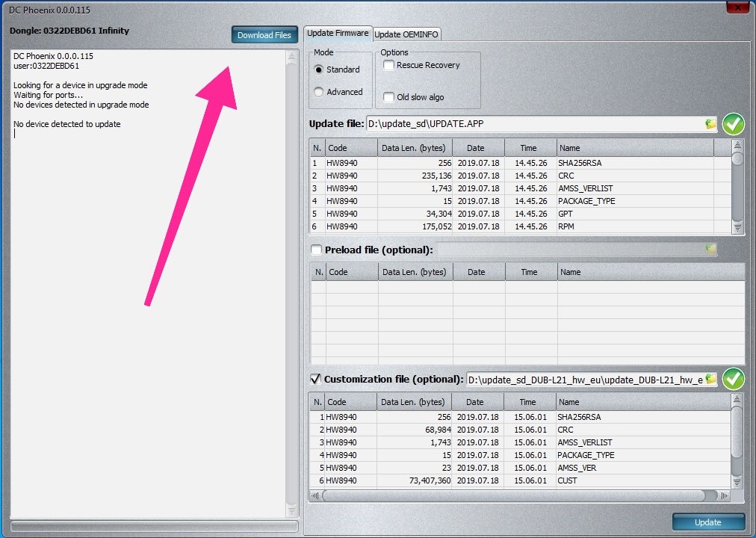Open the Update OEMINFO tab

(x=406, y=34)
